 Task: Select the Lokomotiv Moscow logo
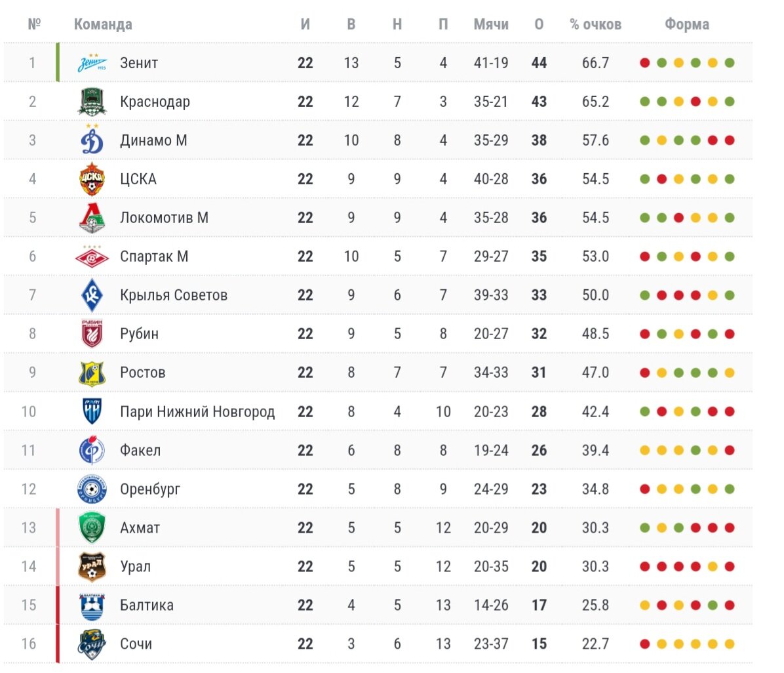[x=92, y=218]
